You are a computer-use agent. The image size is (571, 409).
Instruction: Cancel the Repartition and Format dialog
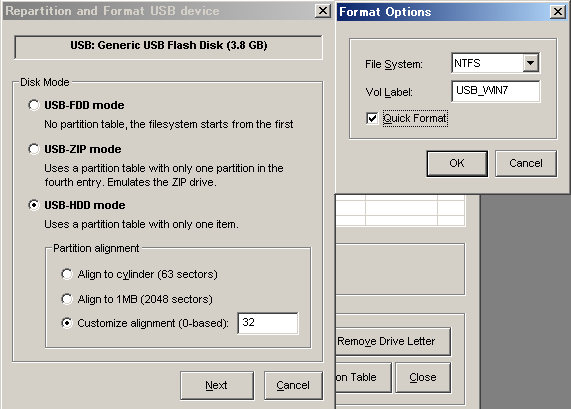[293, 385]
